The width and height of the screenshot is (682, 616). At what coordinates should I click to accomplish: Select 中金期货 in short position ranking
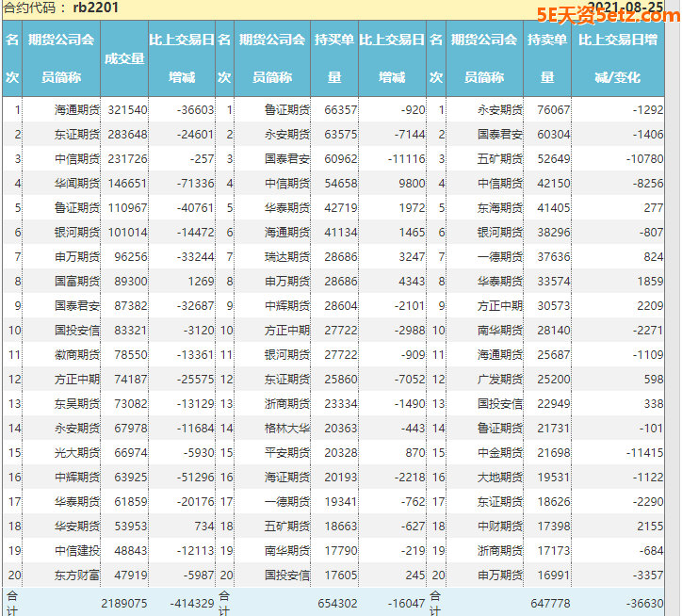500,453
